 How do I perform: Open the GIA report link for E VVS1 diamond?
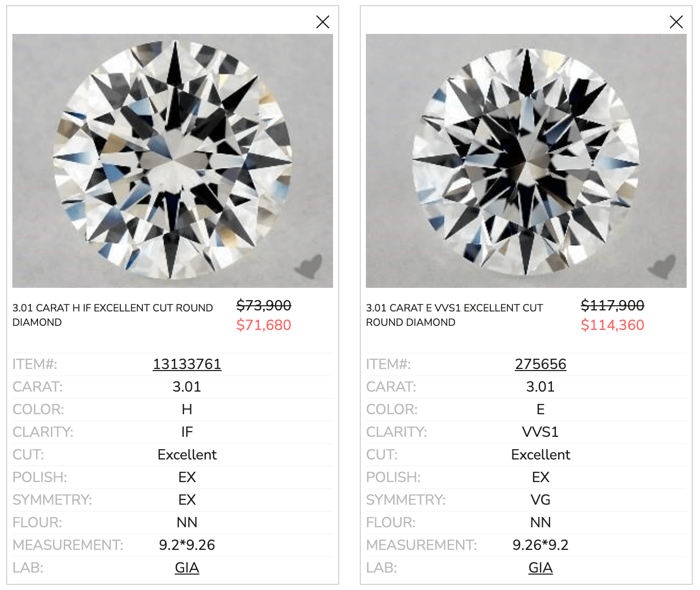coord(541,568)
